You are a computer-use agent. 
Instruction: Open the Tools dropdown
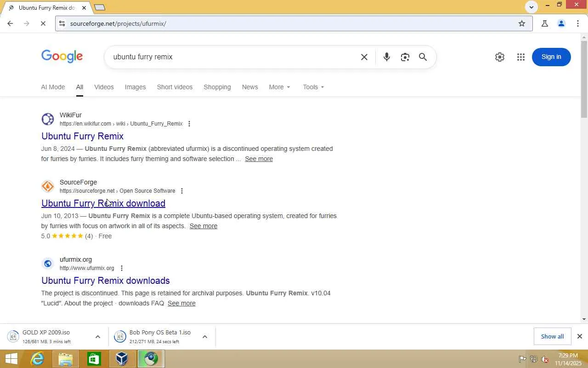pos(314,87)
